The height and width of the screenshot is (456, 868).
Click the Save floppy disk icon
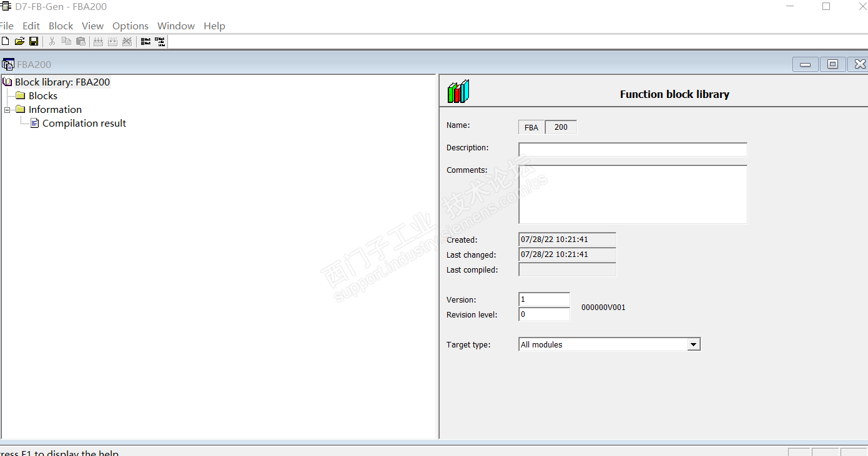click(34, 41)
